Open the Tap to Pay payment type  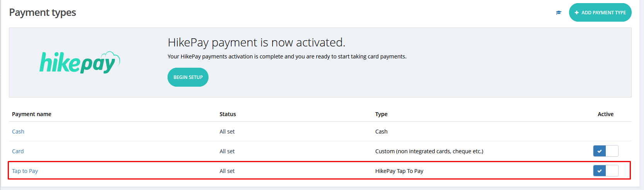(25, 171)
